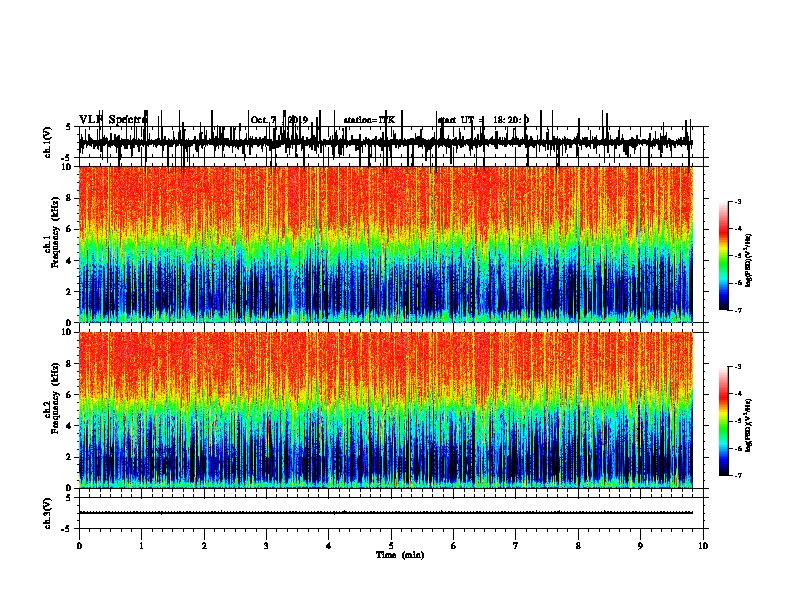The width and height of the screenshot is (792, 612).
Task: Click the ch.1 voltage waveform trace
Action: [385, 143]
